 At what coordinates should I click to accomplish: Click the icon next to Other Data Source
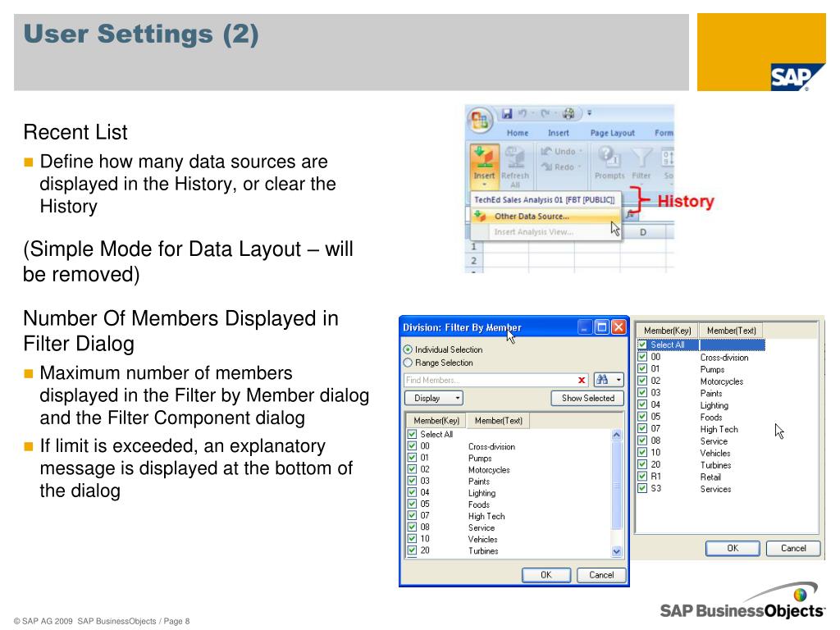[x=479, y=216]
